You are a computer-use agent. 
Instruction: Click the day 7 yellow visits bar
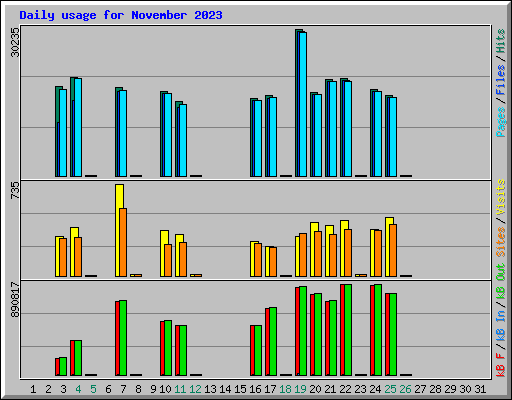tap(119, 230)
